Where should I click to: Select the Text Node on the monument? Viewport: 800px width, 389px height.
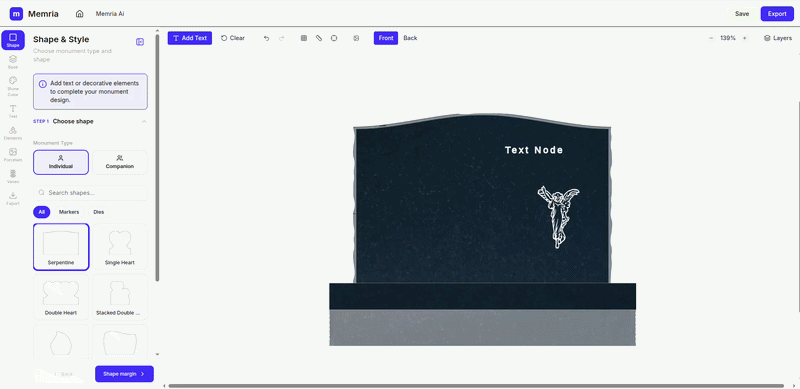click(534, 150)
